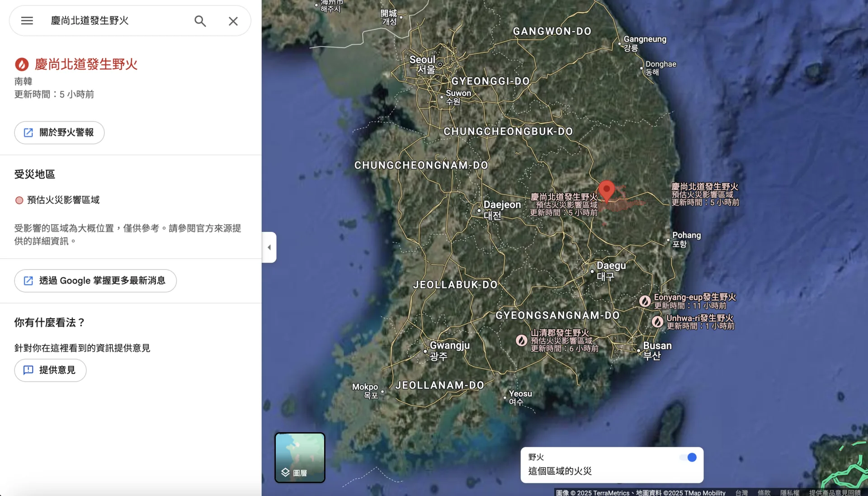Click the Busan city label

coord(657,350)
